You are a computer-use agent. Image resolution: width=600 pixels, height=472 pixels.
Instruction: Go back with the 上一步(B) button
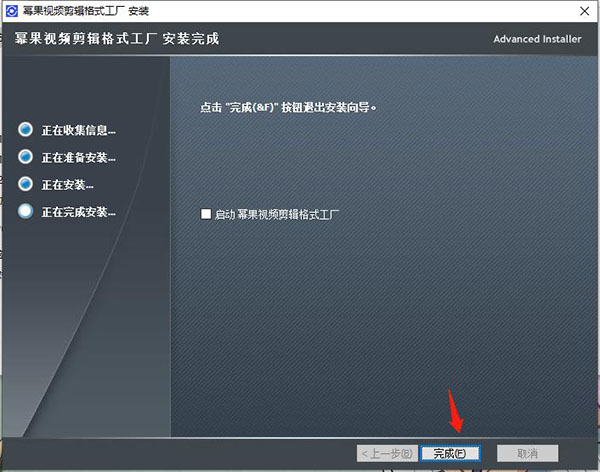387,453
